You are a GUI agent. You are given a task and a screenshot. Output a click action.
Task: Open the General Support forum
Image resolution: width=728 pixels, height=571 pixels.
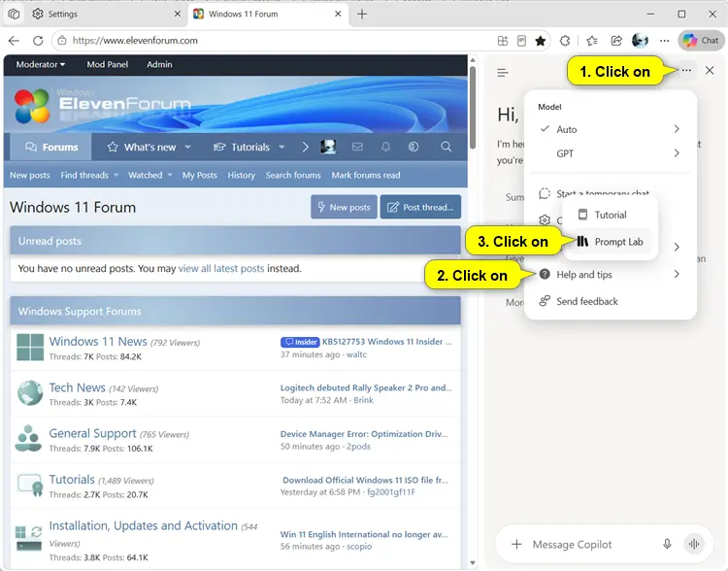point(92,433)
